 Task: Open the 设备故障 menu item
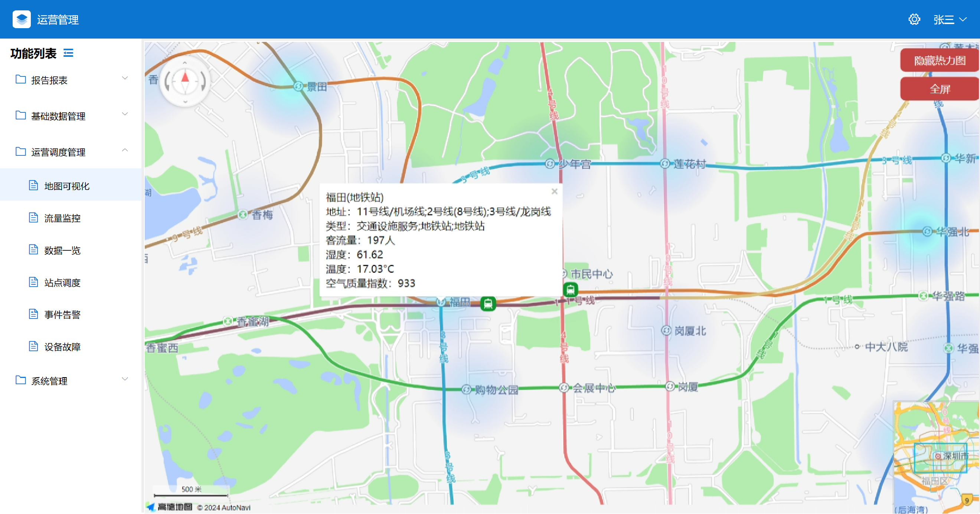pos(71,347)
